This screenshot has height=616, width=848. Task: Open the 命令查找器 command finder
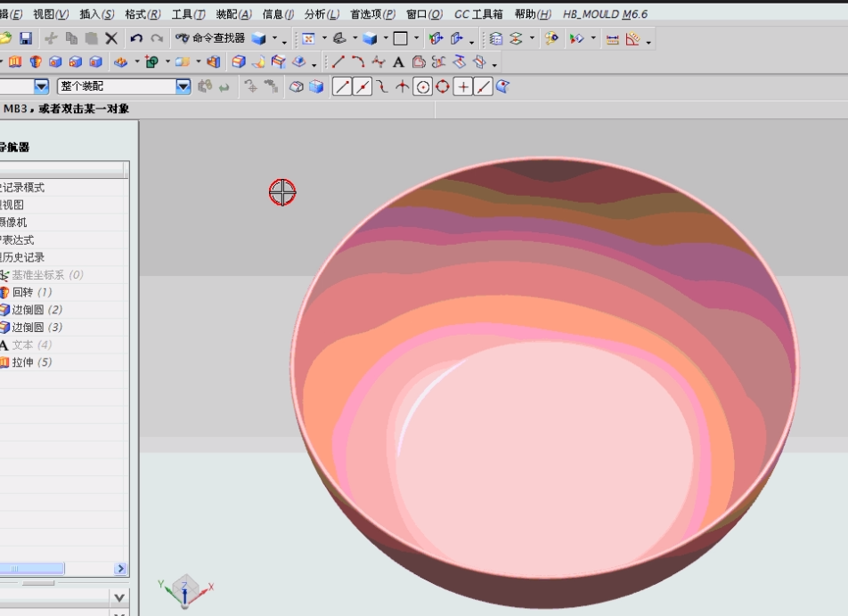[x=210, y=38]
